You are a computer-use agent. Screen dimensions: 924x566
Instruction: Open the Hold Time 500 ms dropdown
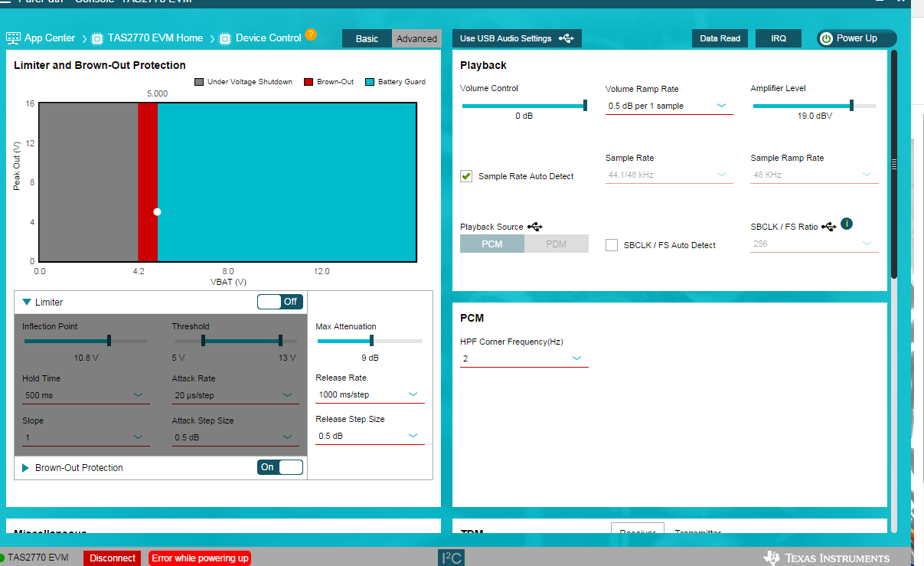86,395
